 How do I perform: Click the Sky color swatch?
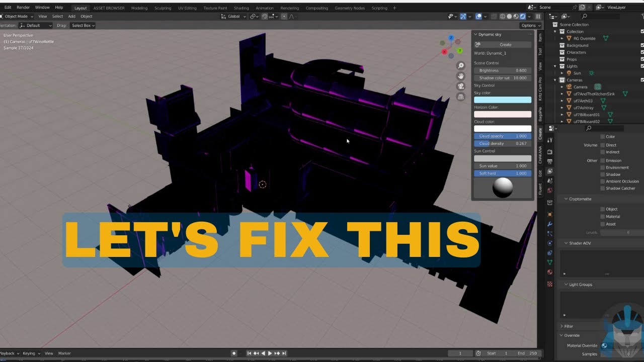[503, 100]
